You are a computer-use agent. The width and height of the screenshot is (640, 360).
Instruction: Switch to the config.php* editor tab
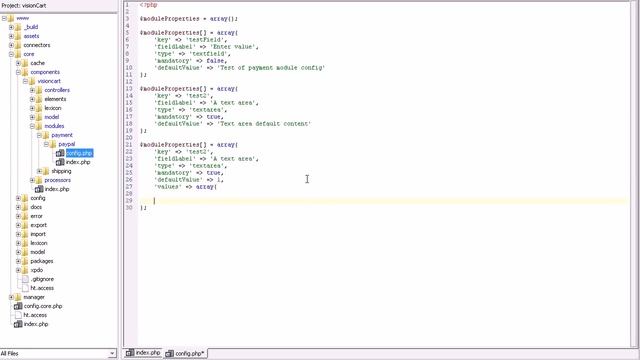(x=186, y=353)
